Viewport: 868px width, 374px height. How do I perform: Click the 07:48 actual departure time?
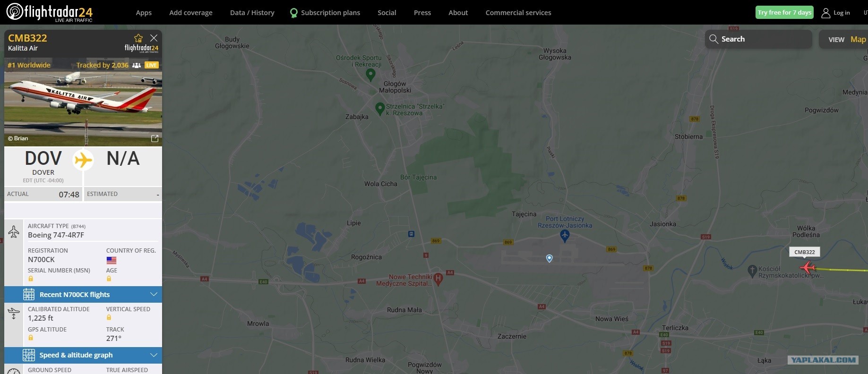pyautogui.click(x=69, y=195)
